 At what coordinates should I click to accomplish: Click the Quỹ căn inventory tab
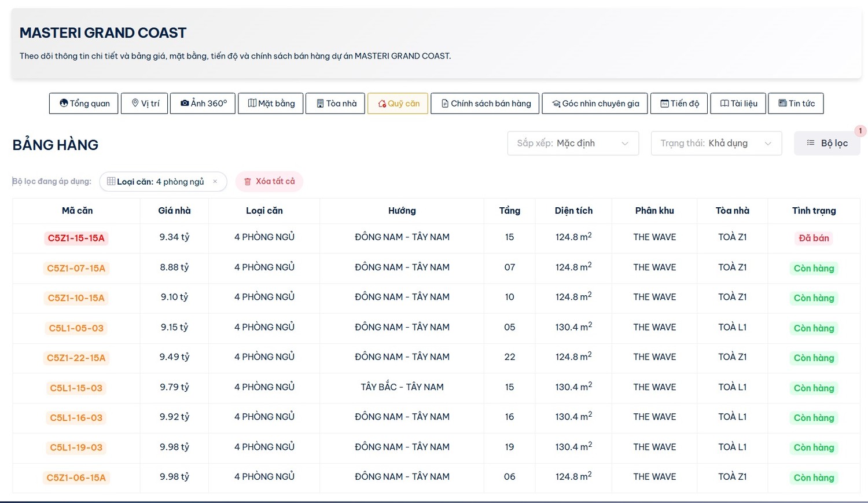(x=398, y=104)
